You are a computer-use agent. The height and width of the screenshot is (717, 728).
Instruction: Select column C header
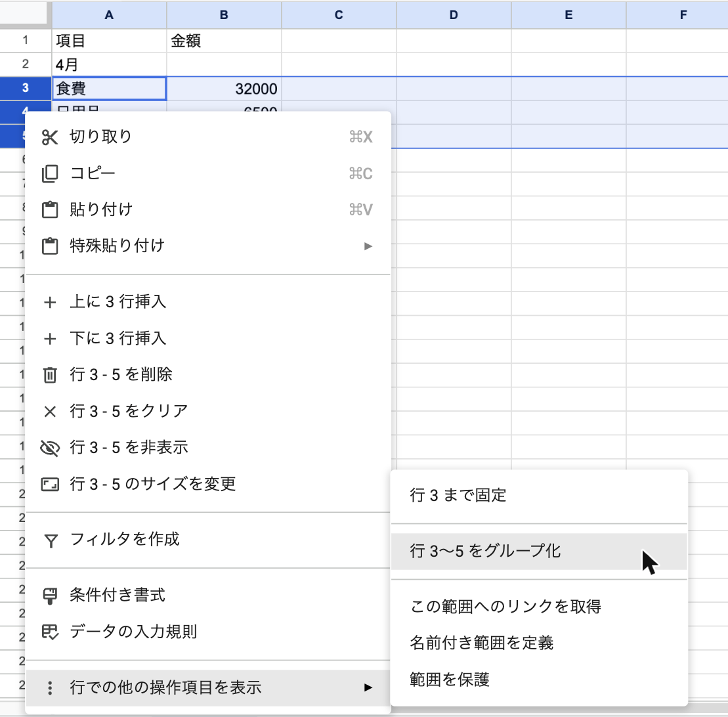pyautogui.click(x=339, y=15)
